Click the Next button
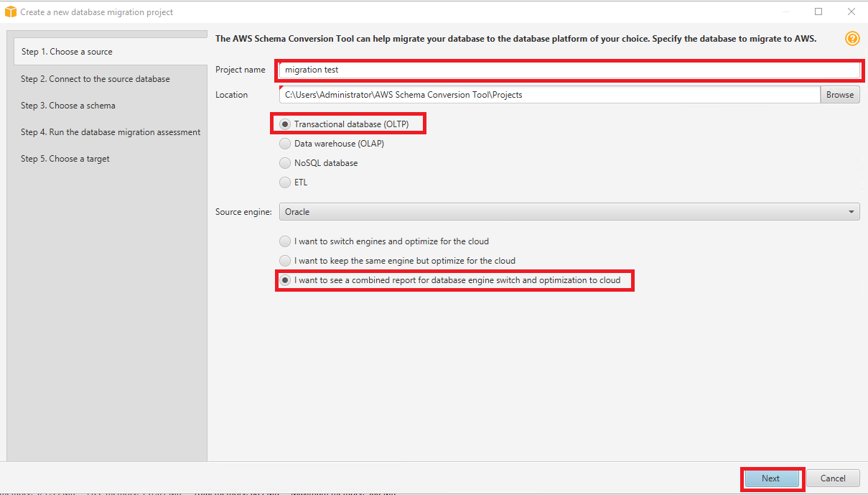The width and height of the screenshot is (868, 495). tap(770, 478)
